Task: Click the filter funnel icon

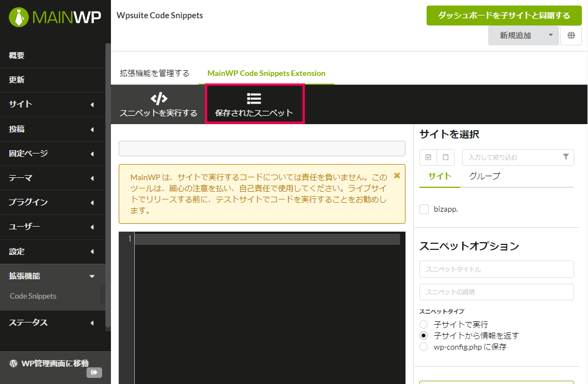Action: click(x=566, y=157)
